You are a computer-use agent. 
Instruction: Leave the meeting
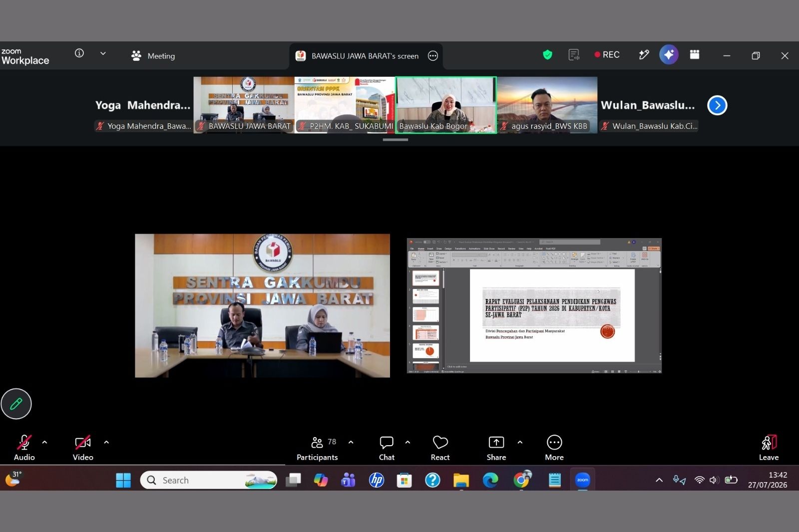click(769, 449)
